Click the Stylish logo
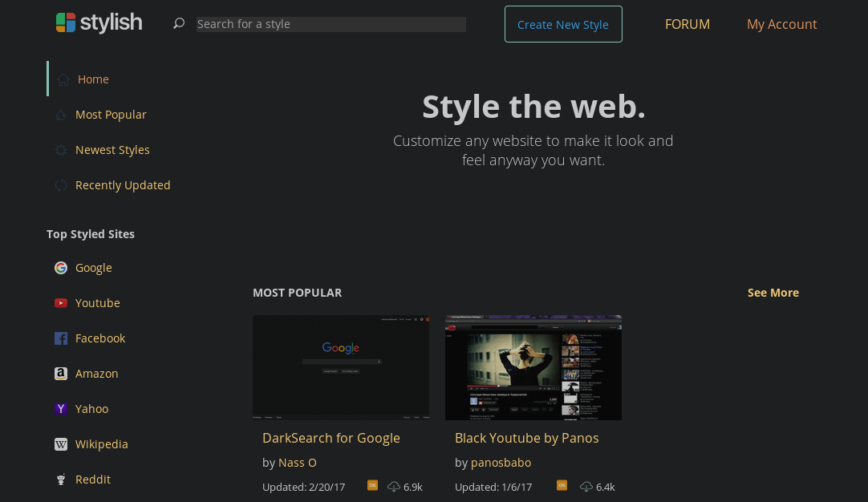868x502 pixels. (99, 22)
